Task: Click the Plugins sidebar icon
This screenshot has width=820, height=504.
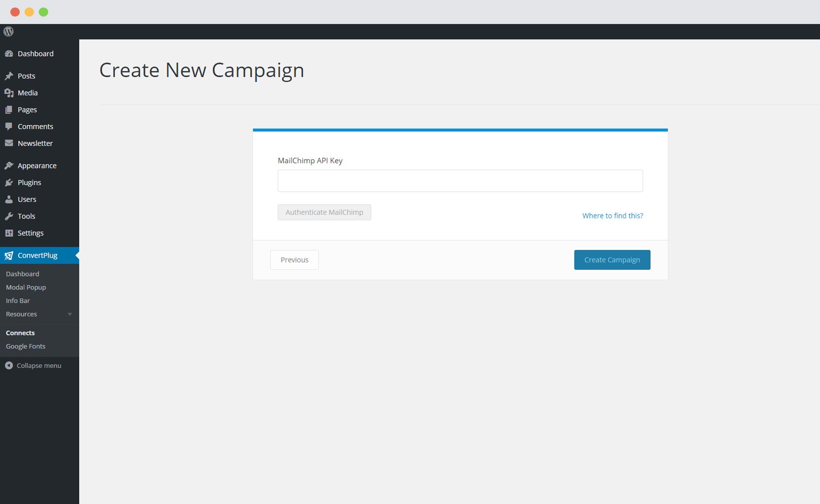Action: [x=8, y=182]
